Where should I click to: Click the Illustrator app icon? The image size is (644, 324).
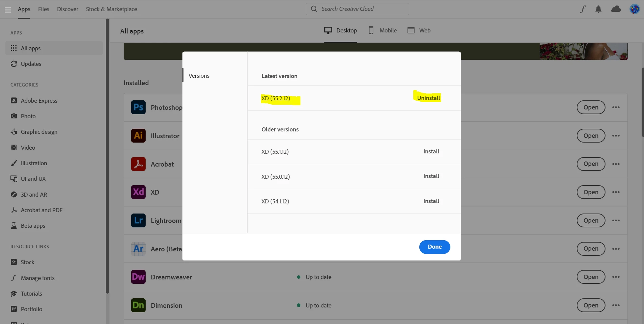click(138, 135)
